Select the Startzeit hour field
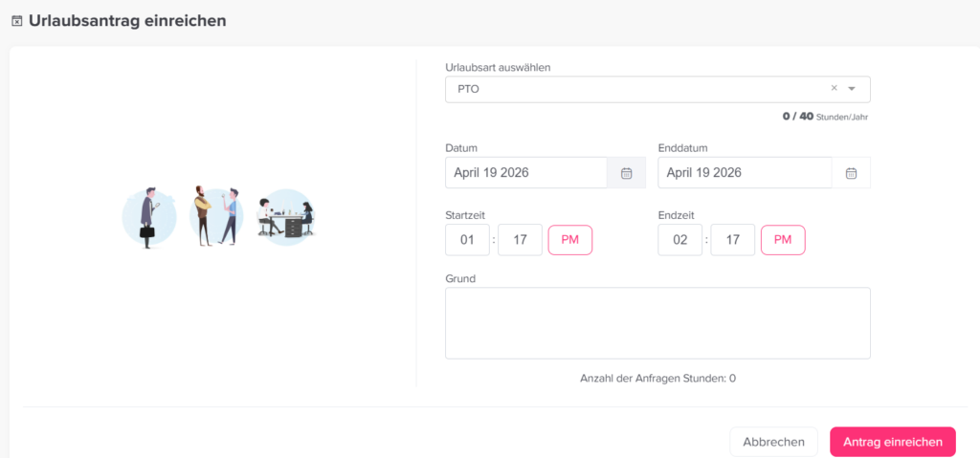The height and width of the screenshot is (458, 980). [x=467, y=240]
